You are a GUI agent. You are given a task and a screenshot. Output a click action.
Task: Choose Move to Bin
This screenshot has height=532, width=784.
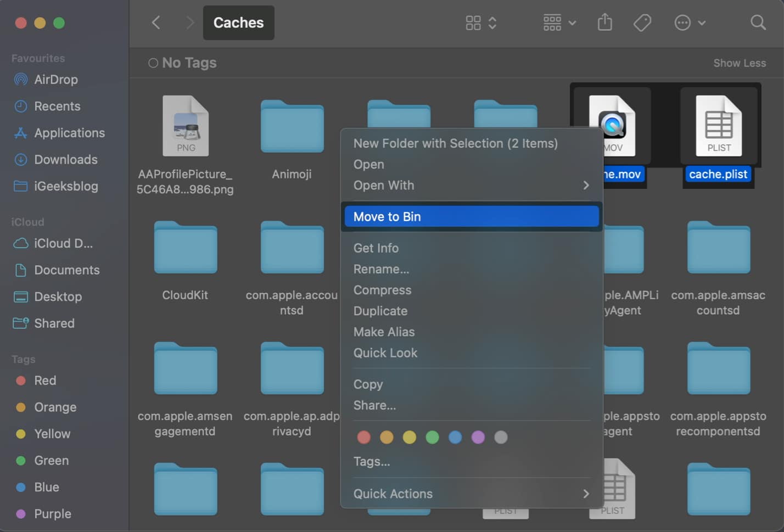coord(472,216)
